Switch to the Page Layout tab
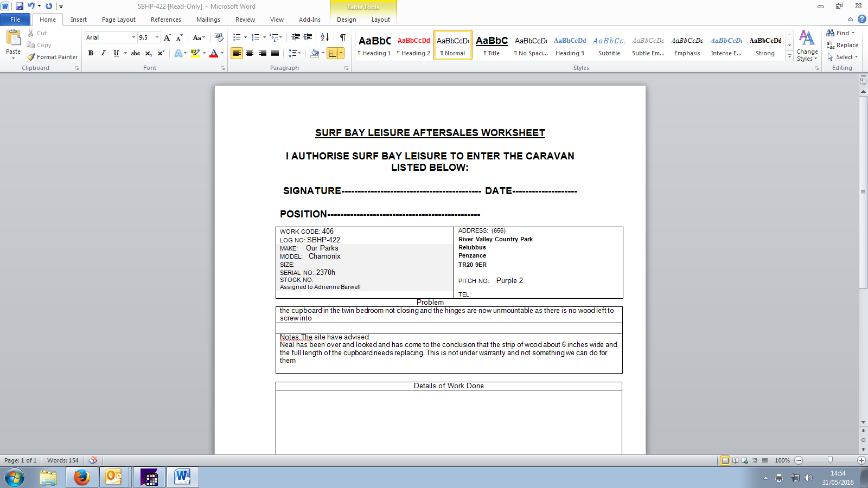The width and height of the screenshot is (868, 488). pyautogui.click(x=119, y=20)
